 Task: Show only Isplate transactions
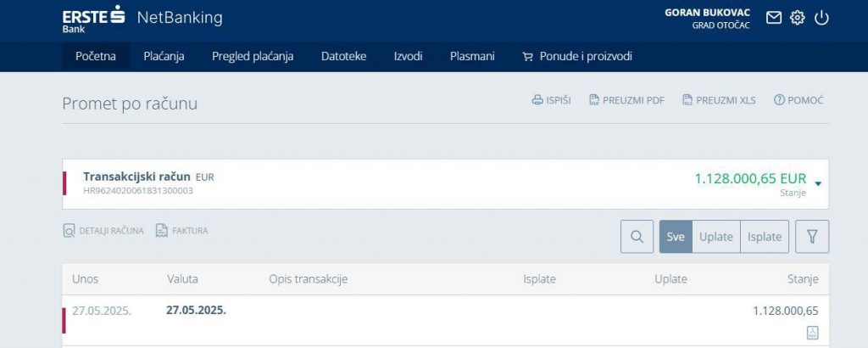pos(765,237)
